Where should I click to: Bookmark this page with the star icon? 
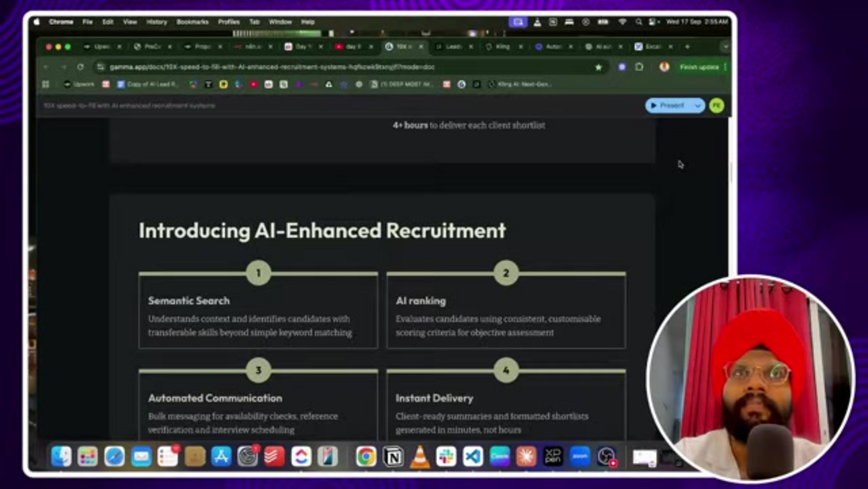(599, 68)
